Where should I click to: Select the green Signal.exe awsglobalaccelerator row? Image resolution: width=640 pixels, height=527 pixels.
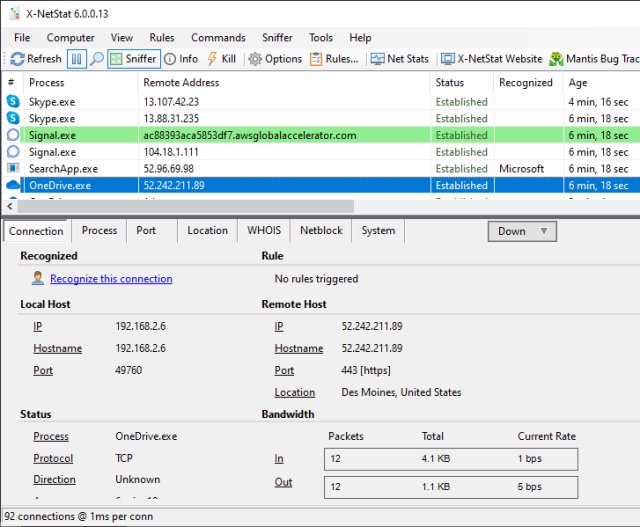(250, 135)
